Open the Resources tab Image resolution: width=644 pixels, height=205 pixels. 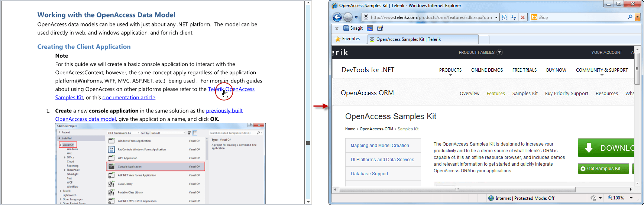[606, 94]
